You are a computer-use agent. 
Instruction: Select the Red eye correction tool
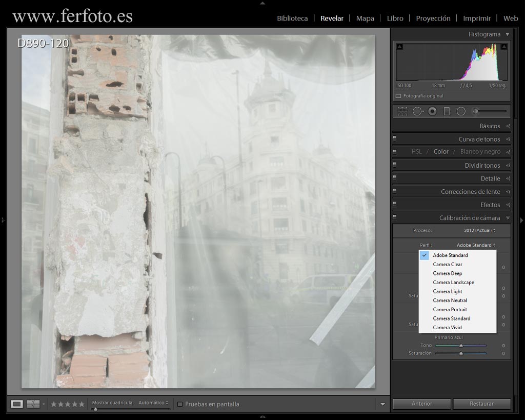tap(432, 111)
